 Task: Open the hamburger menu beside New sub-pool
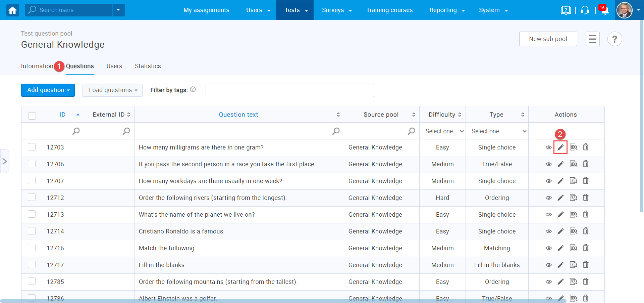pos(592,39)
